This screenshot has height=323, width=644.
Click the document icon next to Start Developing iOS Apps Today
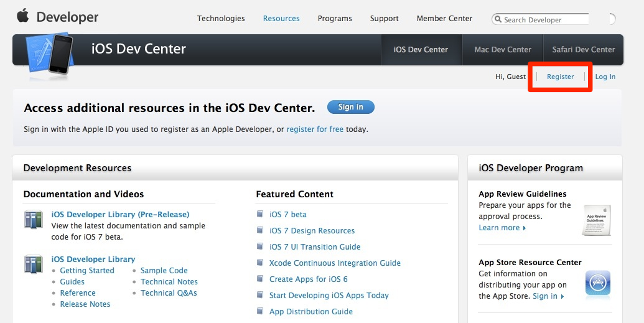(260, 294)
